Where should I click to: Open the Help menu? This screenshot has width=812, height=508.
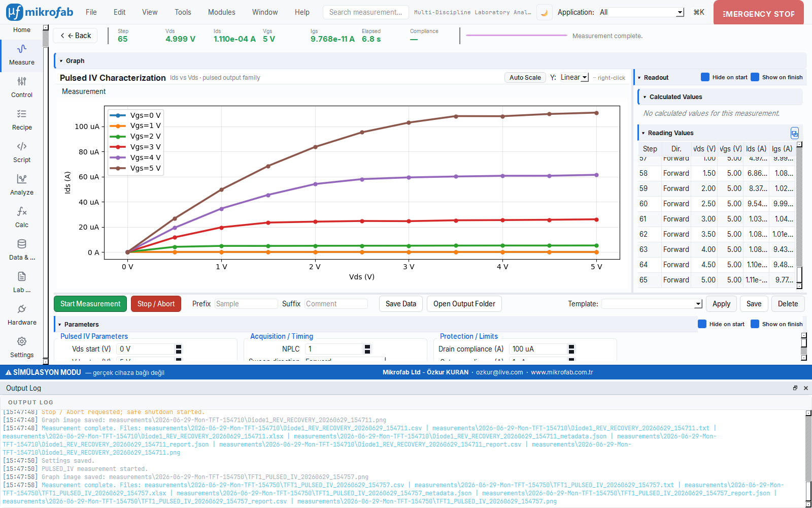click(302, 12)
